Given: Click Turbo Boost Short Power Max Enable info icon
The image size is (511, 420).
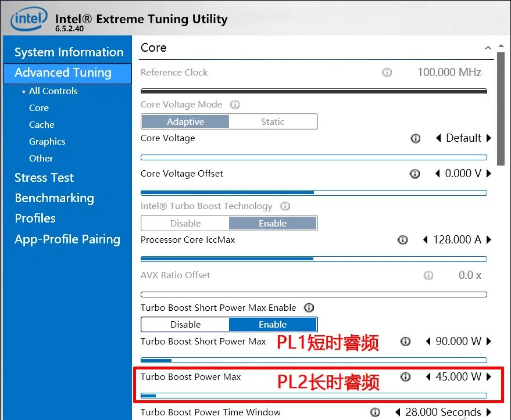Looking at the screenshot, I should pyautogui.click(x=309, y=308).
